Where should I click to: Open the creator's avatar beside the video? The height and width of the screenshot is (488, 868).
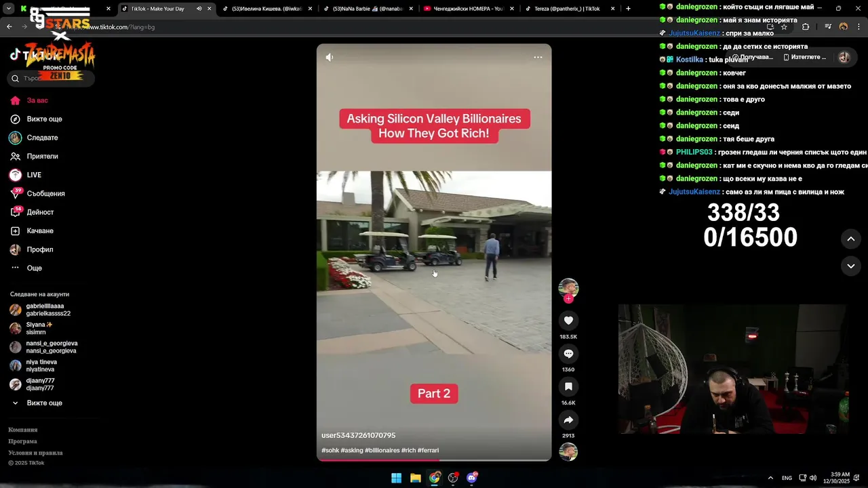tap(568, 288)
